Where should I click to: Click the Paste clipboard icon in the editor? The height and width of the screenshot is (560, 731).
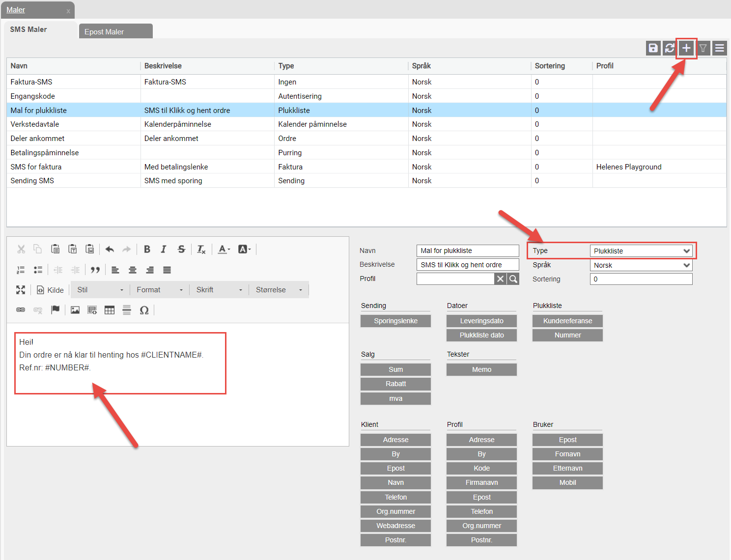pos(55,249)
